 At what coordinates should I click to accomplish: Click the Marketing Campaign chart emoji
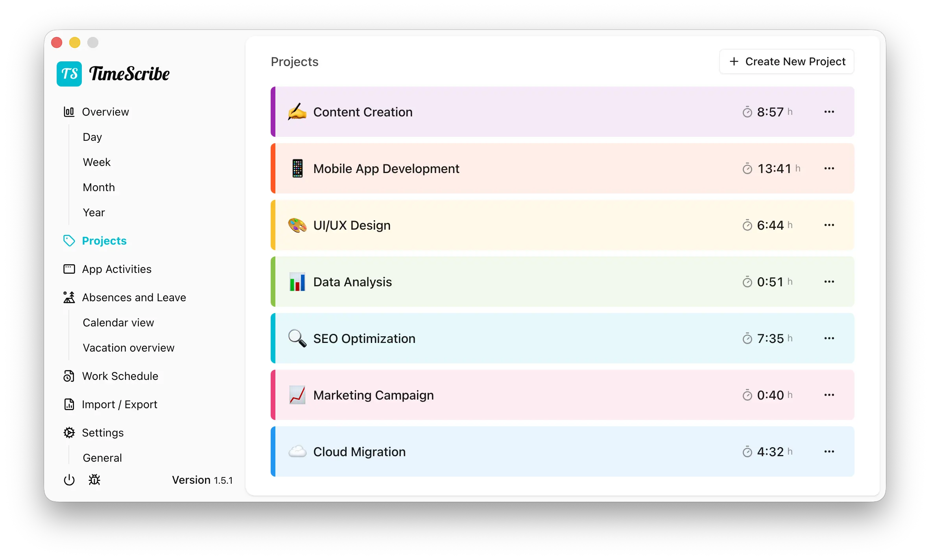(x=297, y=395)
